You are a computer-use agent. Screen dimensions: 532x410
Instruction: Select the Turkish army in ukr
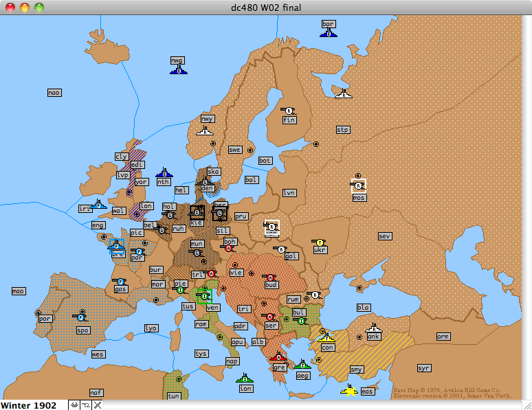pos(319,242)
